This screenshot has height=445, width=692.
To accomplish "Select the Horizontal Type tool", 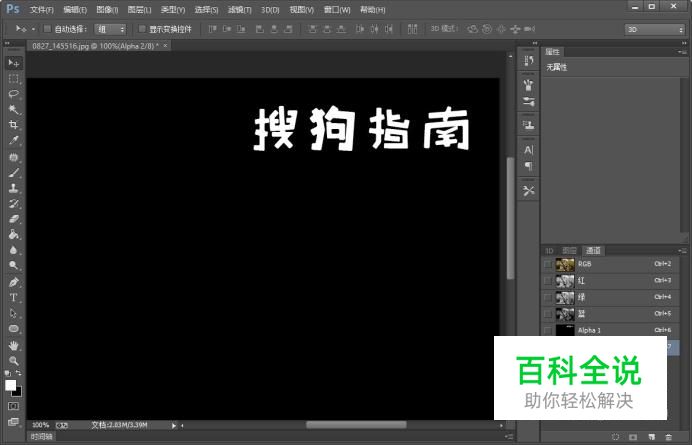I will [14, 298].
